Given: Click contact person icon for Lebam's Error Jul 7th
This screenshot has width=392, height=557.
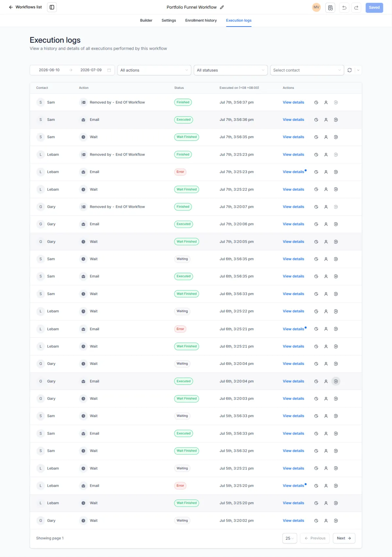Looking at the screenshot, I should [326, 172].
